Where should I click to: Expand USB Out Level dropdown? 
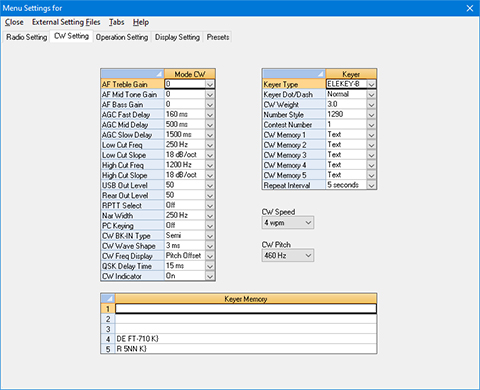210,185
